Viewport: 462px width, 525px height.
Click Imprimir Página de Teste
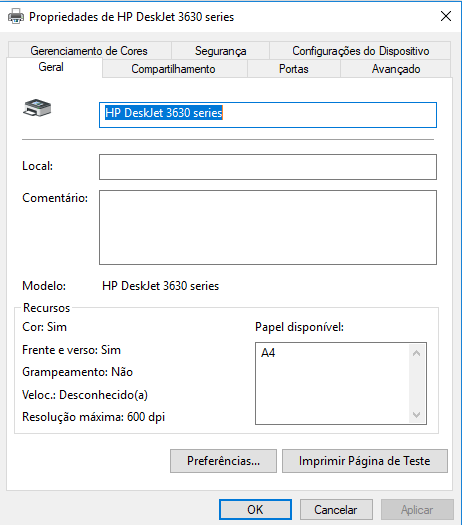tap(365, 461)
